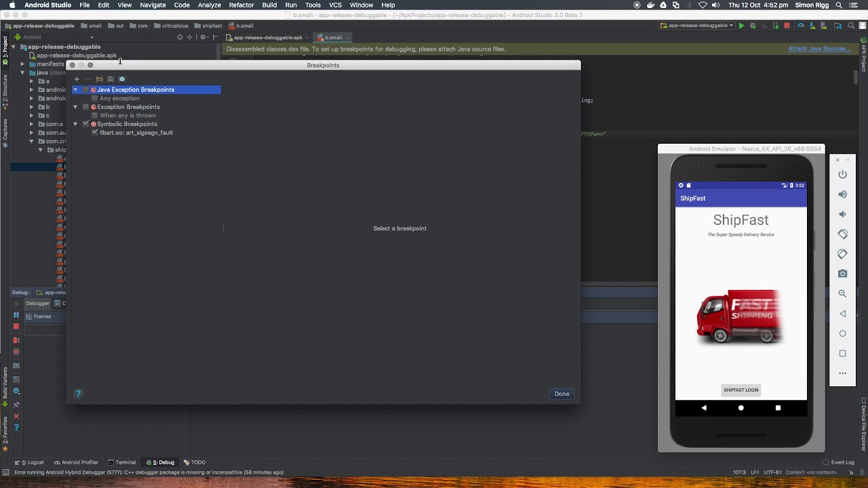Toggle Java Exception Breakpoints checkbox
Screen dimensions: 868x488
coord(85,90)
